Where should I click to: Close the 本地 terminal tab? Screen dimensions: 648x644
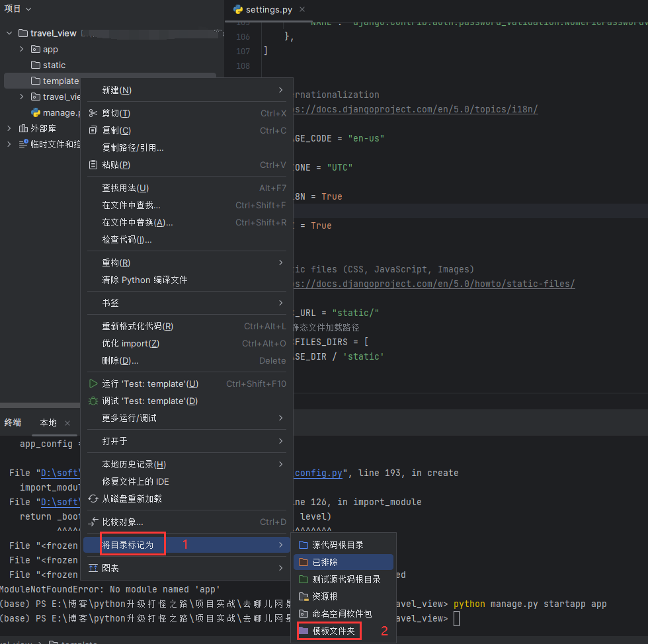point(67,423)
